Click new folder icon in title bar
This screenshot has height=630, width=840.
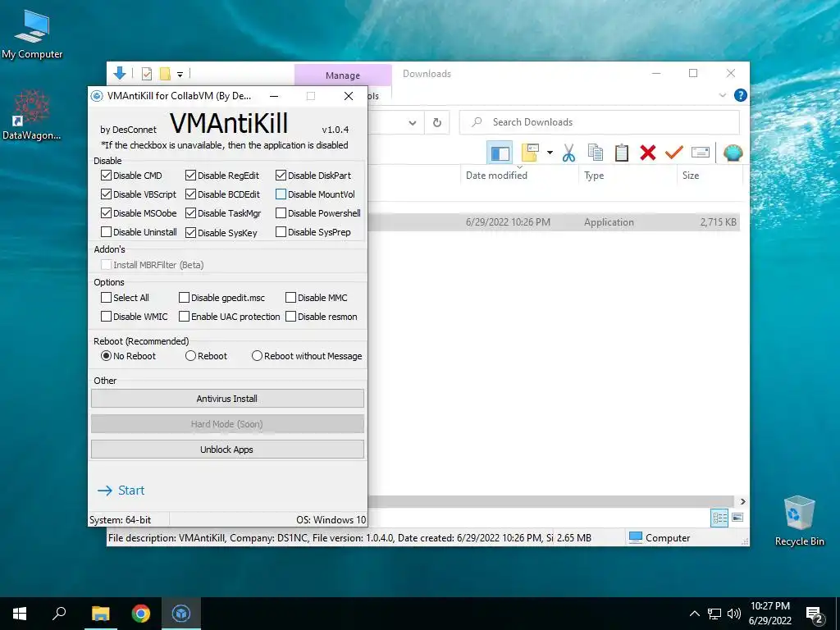point(165,74)
